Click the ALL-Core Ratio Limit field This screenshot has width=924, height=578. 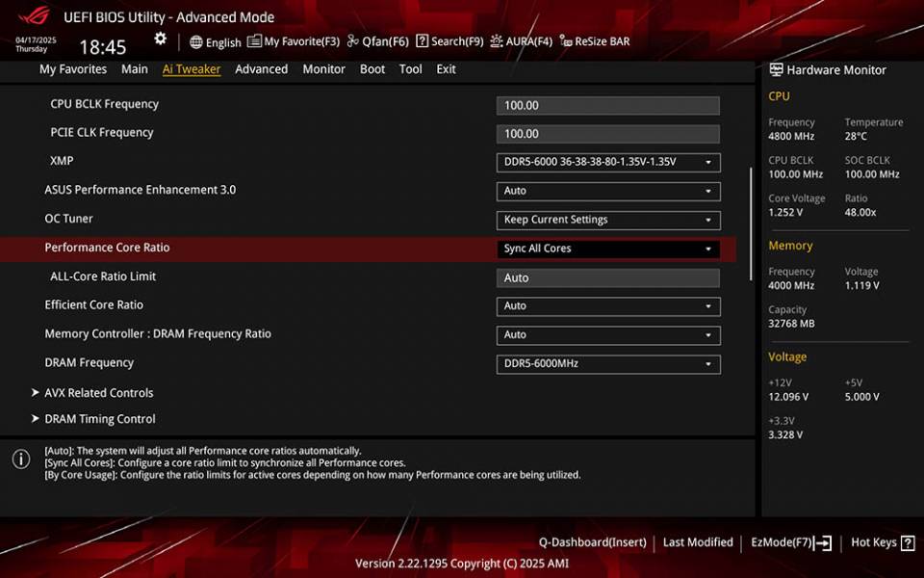tap(608, 277)
